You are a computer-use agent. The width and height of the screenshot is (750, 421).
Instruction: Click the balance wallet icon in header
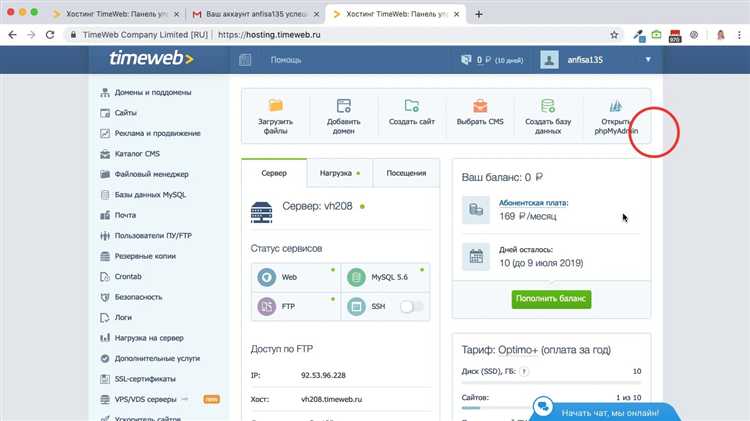pyautogui.click(x=466, y=60)
